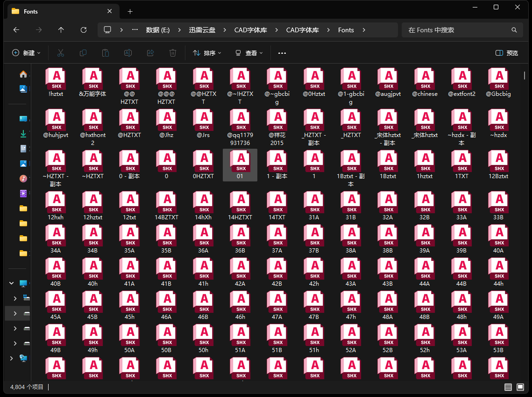The width and height of the screenshot is (532, 397).
Task: Refresh the current folder view
Action: click(84, 30)
